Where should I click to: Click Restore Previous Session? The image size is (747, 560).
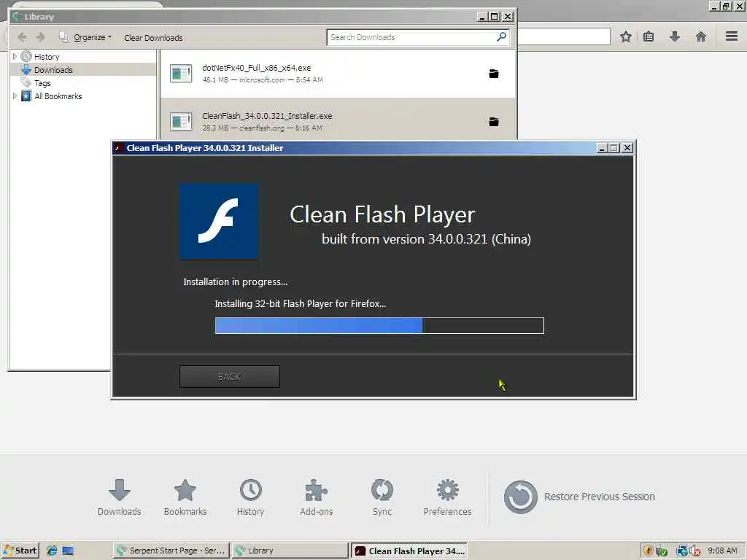click(579, 497)
